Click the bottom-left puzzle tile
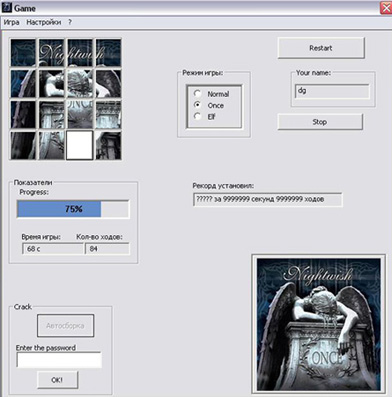 [23, 145]
